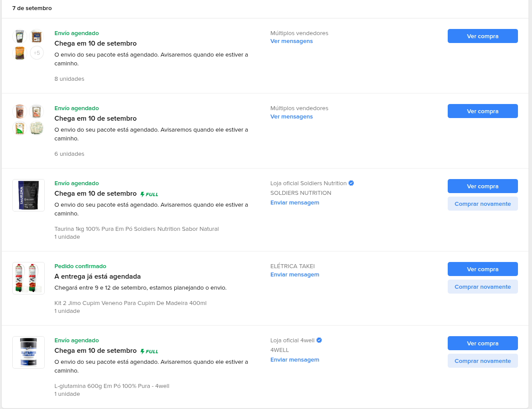The image size is (532, 409).
Task: Open Ver mensagens for the 8 unidades order
Action: click(291, 41)
